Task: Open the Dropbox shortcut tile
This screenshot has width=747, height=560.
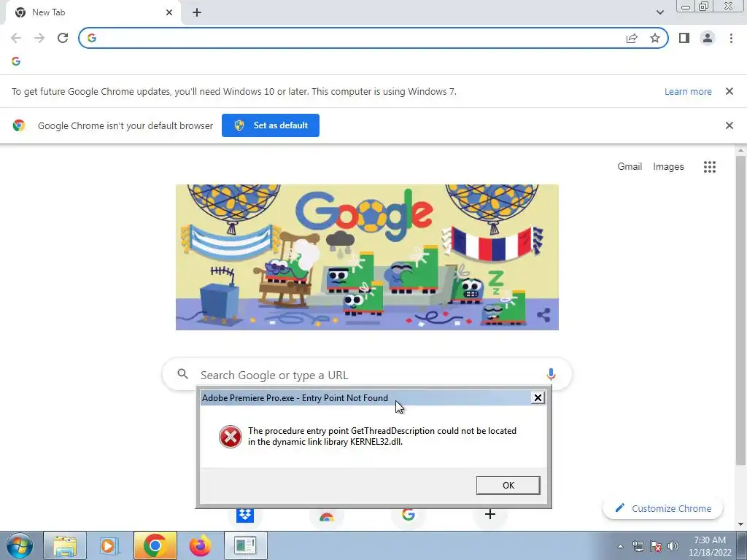Action: pos(245,516)
